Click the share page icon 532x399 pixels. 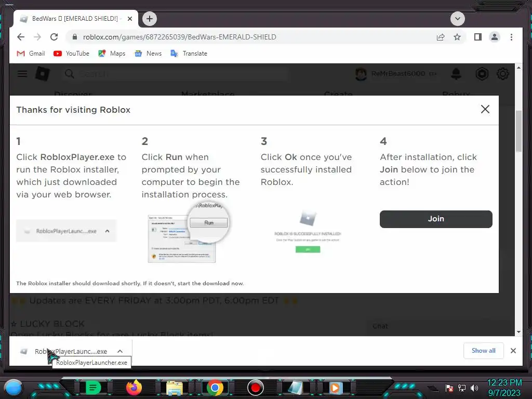point(441,37)
